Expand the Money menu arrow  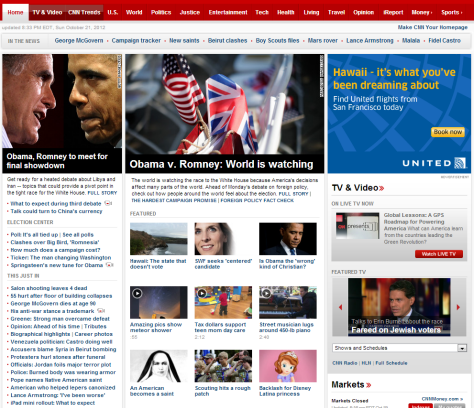431,13
